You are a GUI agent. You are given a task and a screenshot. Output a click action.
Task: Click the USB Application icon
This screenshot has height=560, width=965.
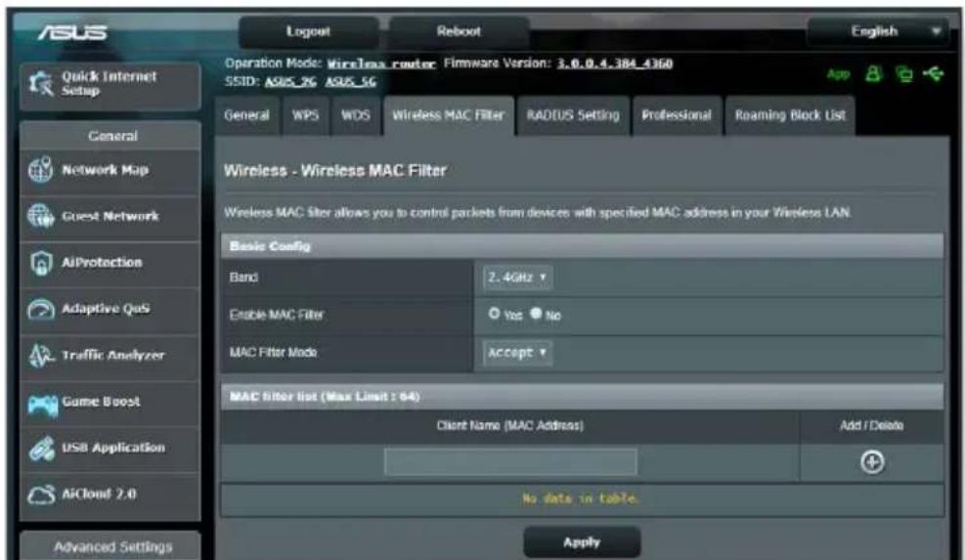[41, 449]
